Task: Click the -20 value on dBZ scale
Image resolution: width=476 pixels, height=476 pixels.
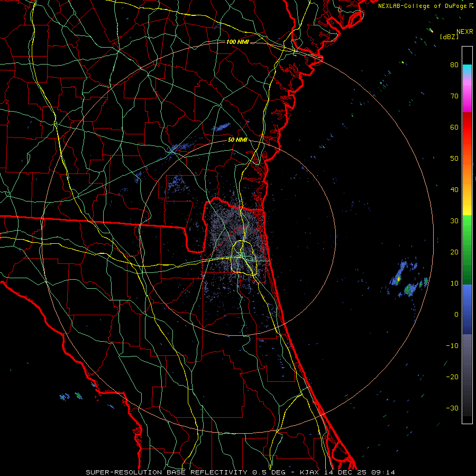Action: click(x=452, y=377)
